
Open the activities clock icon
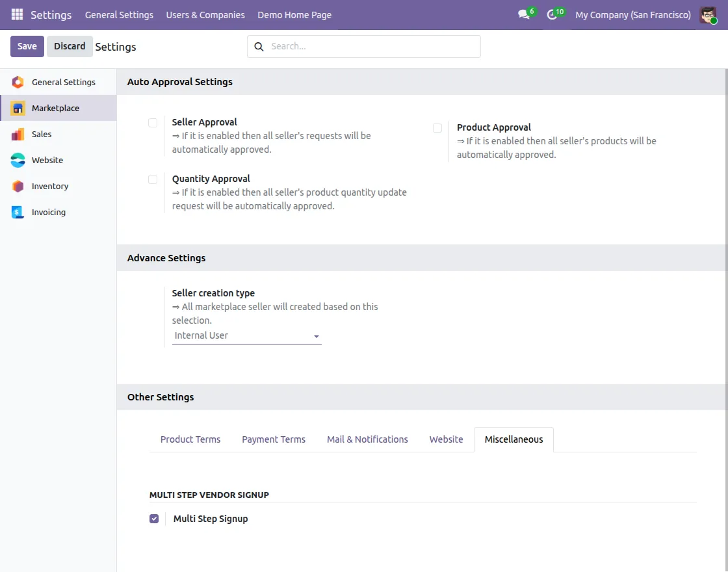[552, 15]
